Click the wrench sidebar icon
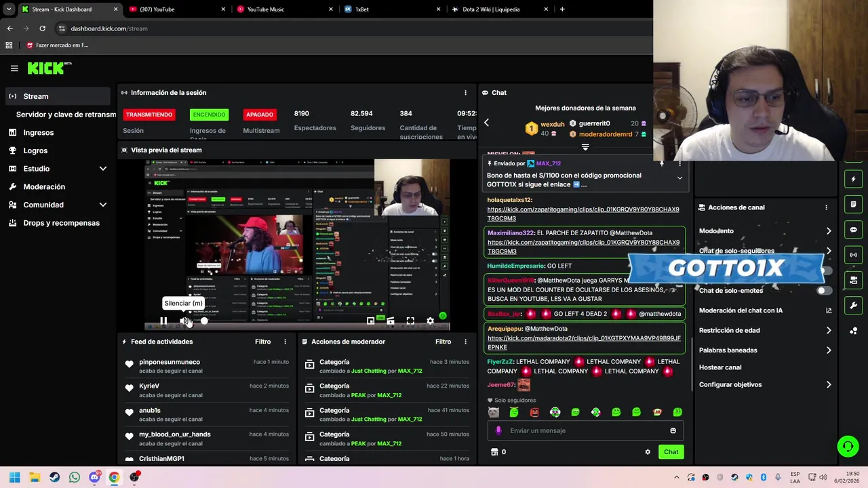This screenshot has width=868, height=488. coord(854,306)
